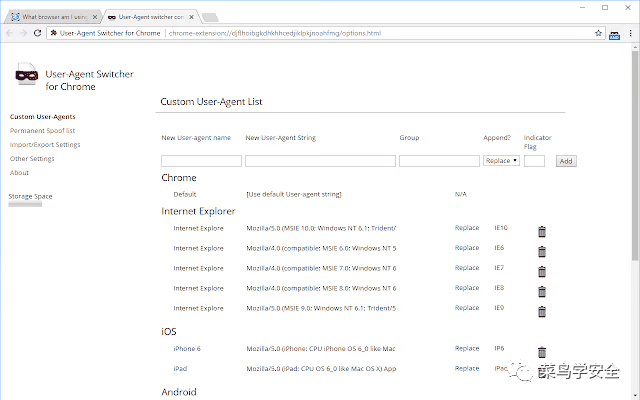The height and width of the screenshot is (400, 640).
Task: Click the 'Chrome' group heading
Action: [x=179, y=178]
